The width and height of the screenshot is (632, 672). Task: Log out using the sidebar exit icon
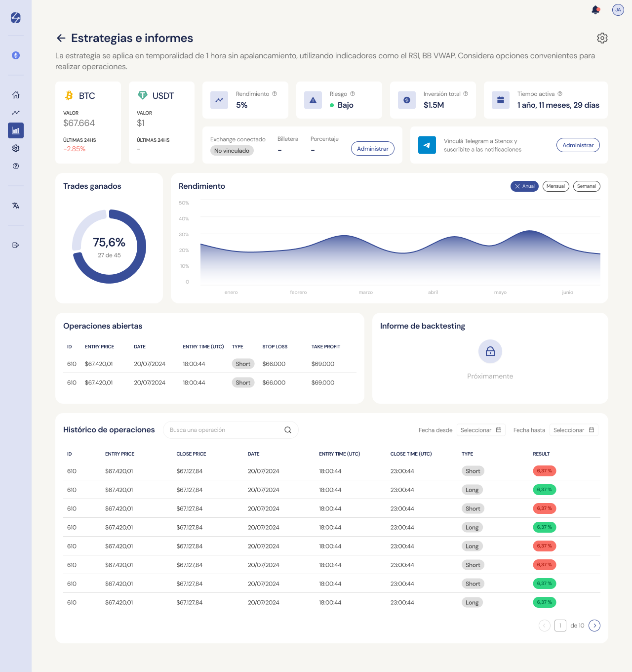(16, 245)
